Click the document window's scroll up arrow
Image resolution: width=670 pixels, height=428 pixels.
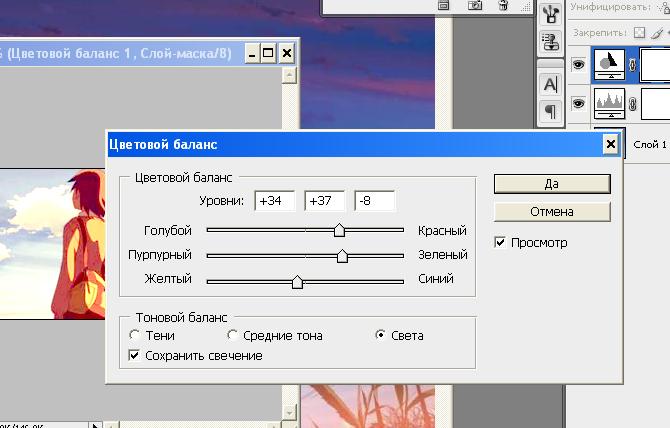coord(290,76)
